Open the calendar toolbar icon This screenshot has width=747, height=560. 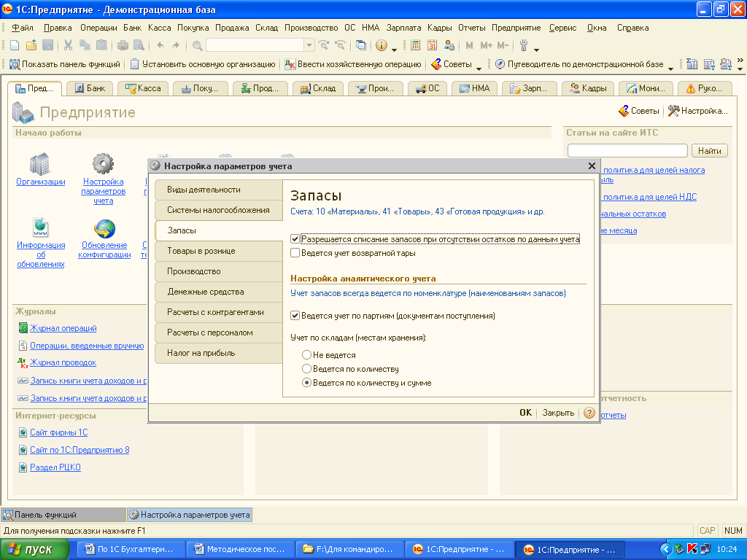point(432,45)
